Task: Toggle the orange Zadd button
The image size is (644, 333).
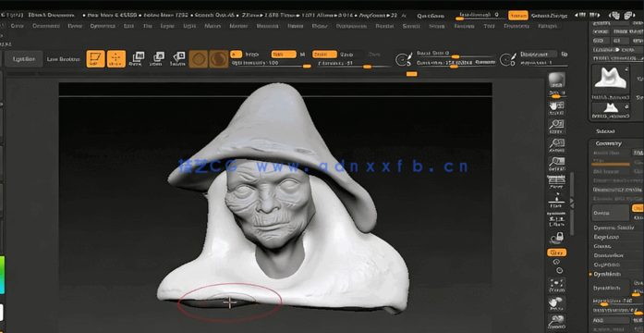Action: [324, 55]
